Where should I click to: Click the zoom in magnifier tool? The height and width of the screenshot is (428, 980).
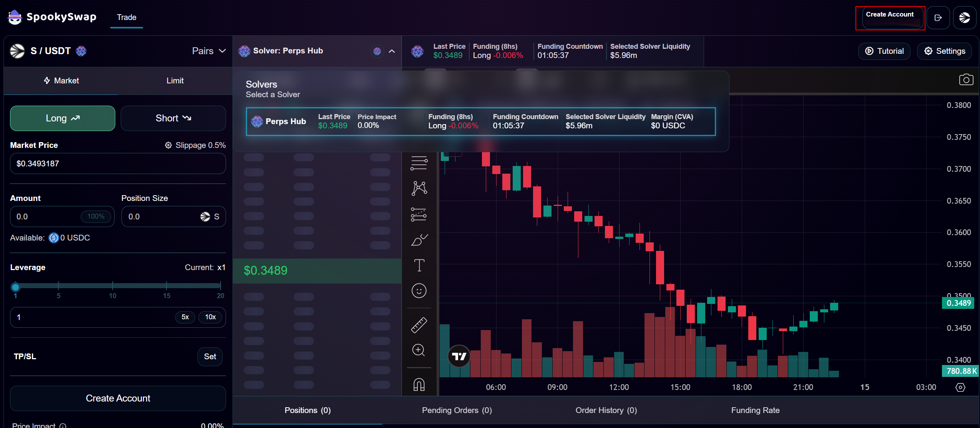[x=419, y=350]
